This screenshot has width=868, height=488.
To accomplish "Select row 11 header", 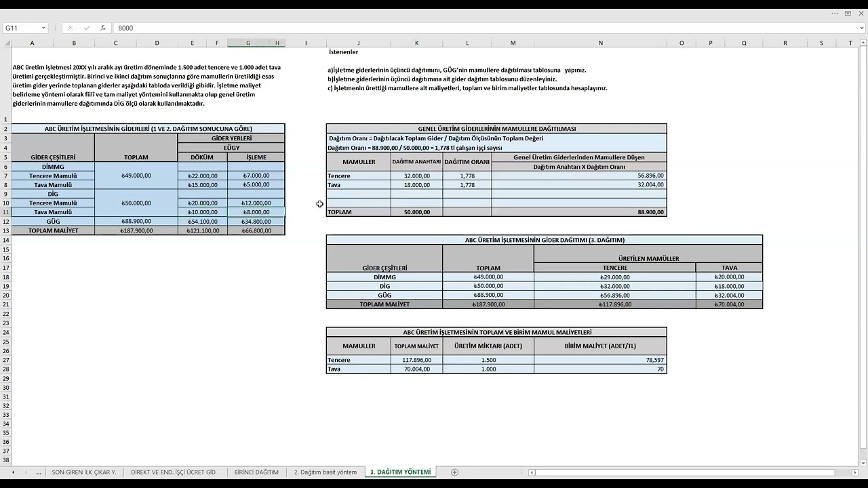I will [5, 212].
